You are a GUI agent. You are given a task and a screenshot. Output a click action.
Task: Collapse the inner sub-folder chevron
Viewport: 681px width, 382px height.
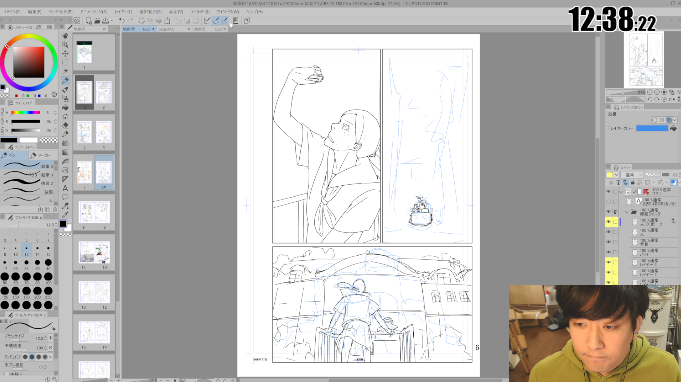pos(627,212)
